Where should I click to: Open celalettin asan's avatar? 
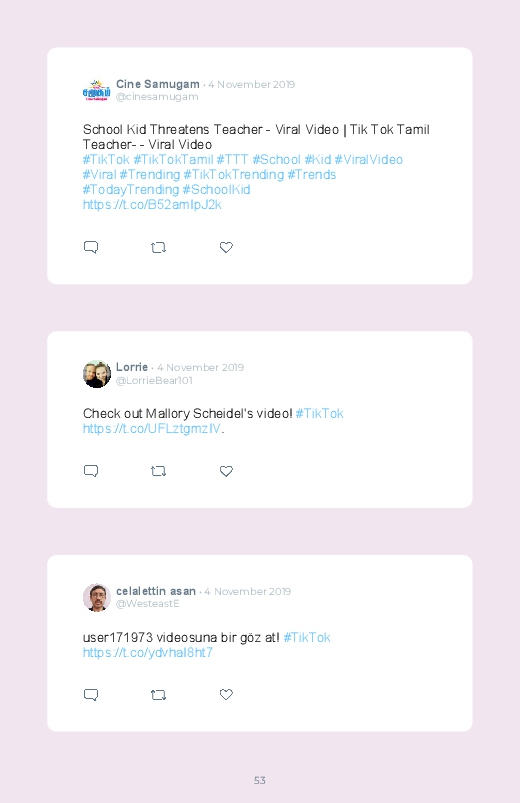tap(96, 597)
